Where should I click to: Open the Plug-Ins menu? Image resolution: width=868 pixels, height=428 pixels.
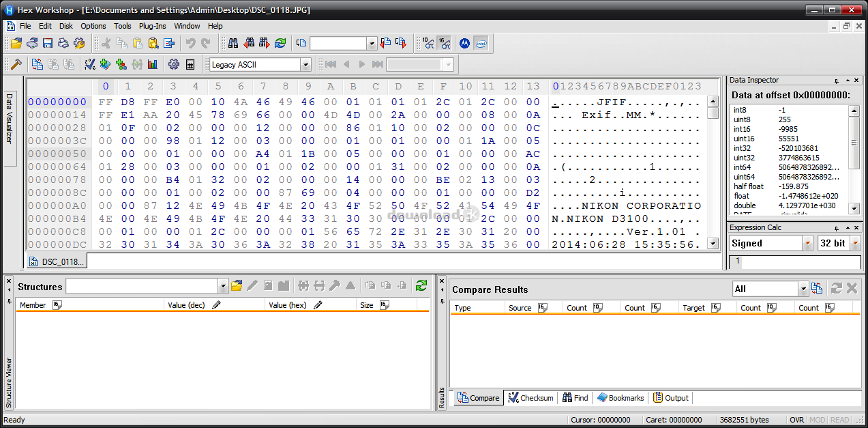(x=152, y=26)
